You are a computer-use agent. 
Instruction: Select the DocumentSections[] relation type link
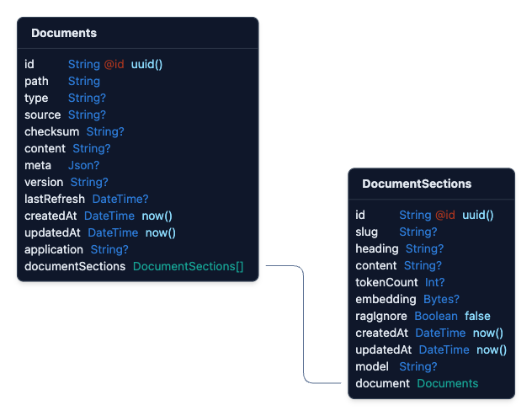[188, 266]
